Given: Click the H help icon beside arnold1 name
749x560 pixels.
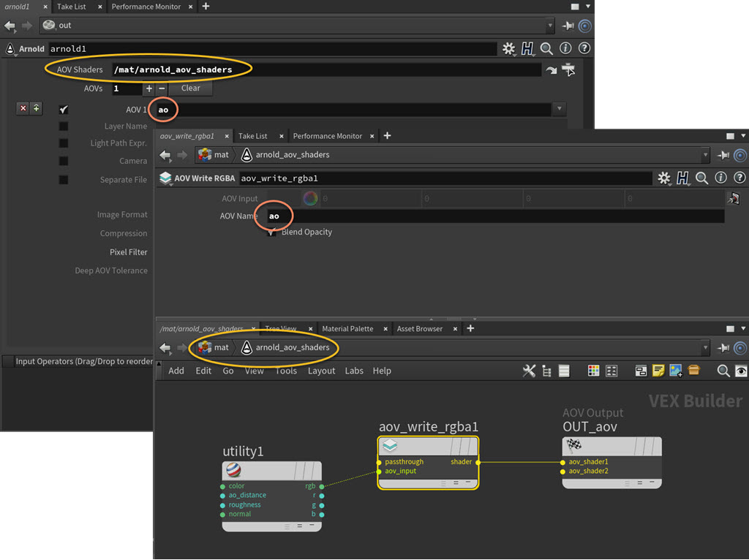Looking at the screenshot, I should (x=527, y=48).
